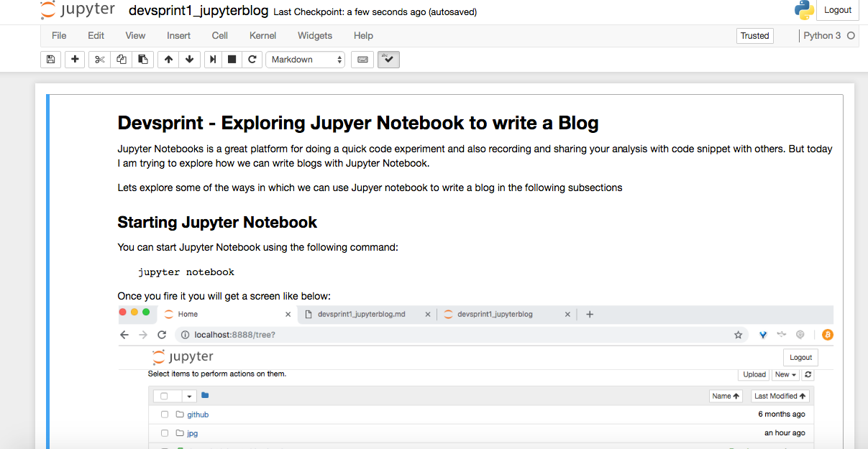Screen dimensions: 868x449
Task: Click the Last Checkpoint autosaved text
Action: pos(375,11)
